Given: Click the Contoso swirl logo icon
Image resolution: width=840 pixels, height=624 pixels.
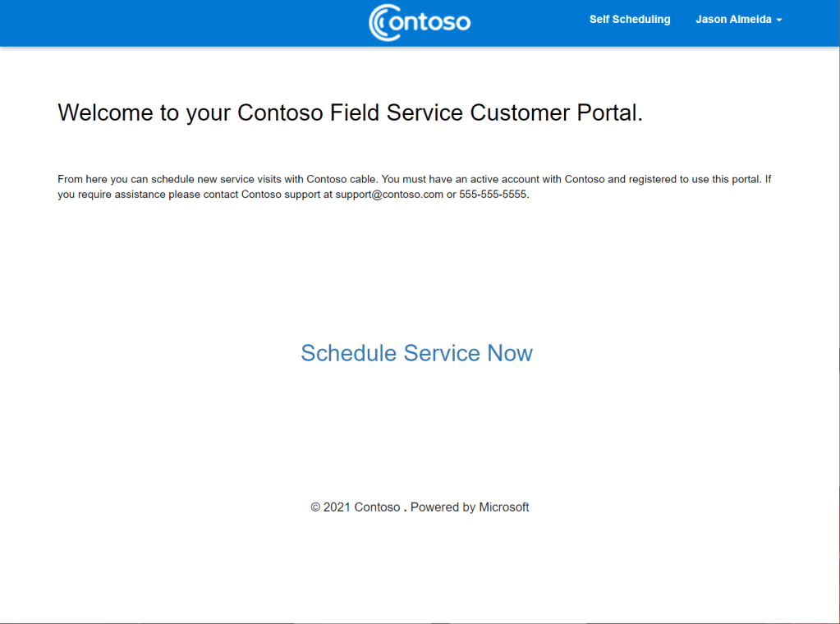Looking at the screenshot, I should 381,22.
